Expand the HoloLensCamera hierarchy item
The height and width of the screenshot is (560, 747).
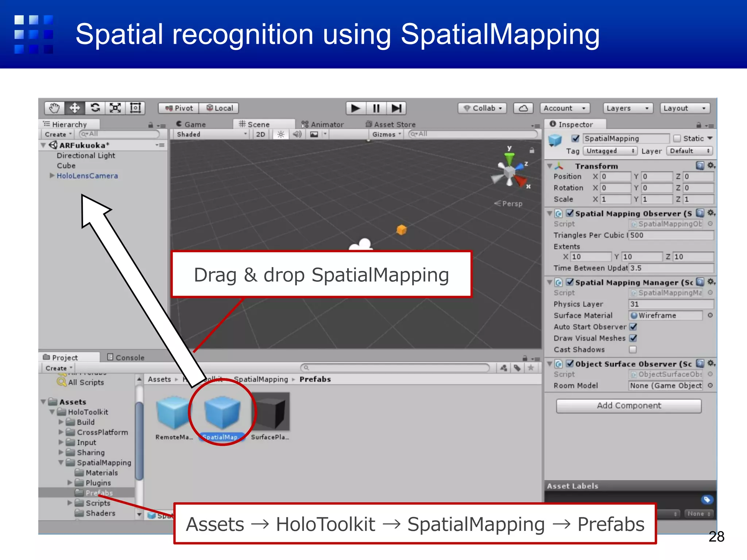[52, 176]
